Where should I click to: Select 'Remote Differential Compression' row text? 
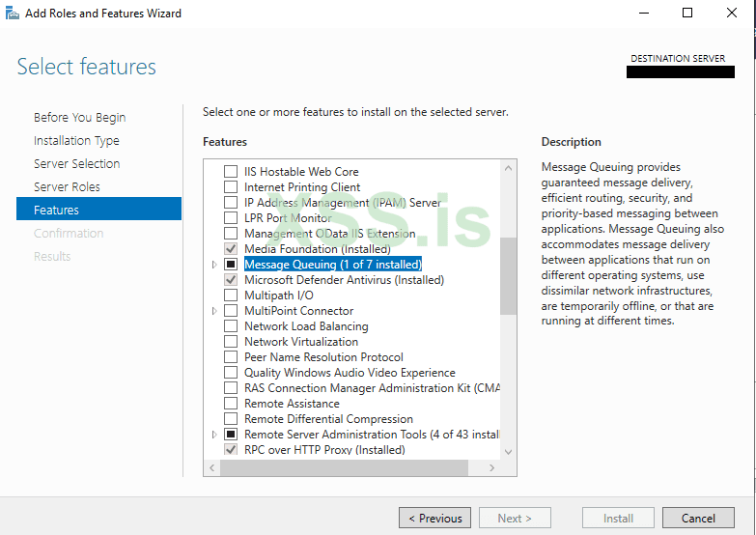pos(329,419)
